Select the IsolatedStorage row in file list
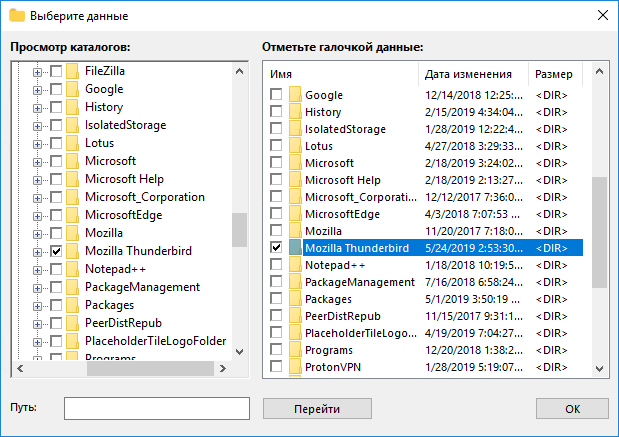Image resolution: width=619 pixels, height=437 pixels. click(x=423, y=129)
